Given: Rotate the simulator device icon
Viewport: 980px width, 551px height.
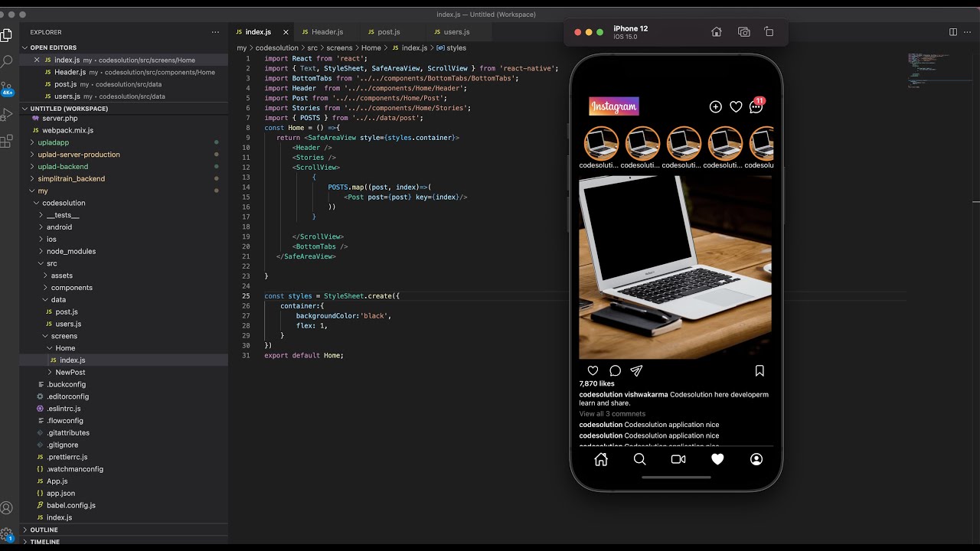Looking at the screenshot, I should [769, 32].
